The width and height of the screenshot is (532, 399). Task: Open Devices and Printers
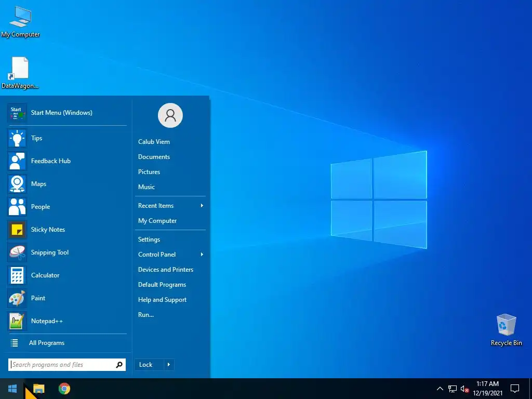[166, 270]
